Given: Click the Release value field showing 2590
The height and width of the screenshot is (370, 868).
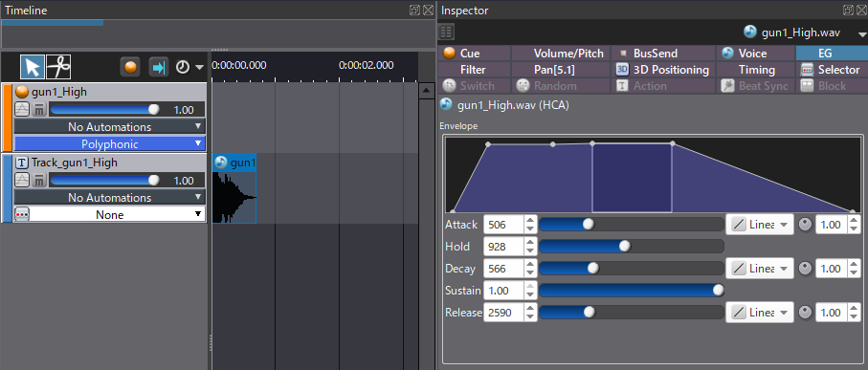Looking at the screenshot, I should point(503,313).
